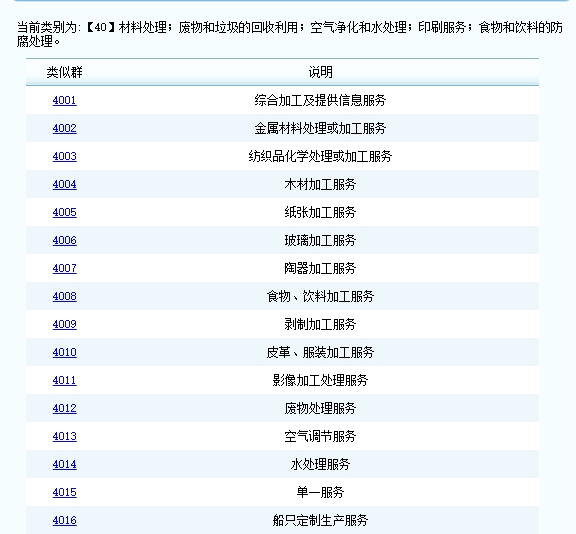Open the 4010 leather and clothing link
The height and width of the screenshot is (534, 576).
pos(64,352)
